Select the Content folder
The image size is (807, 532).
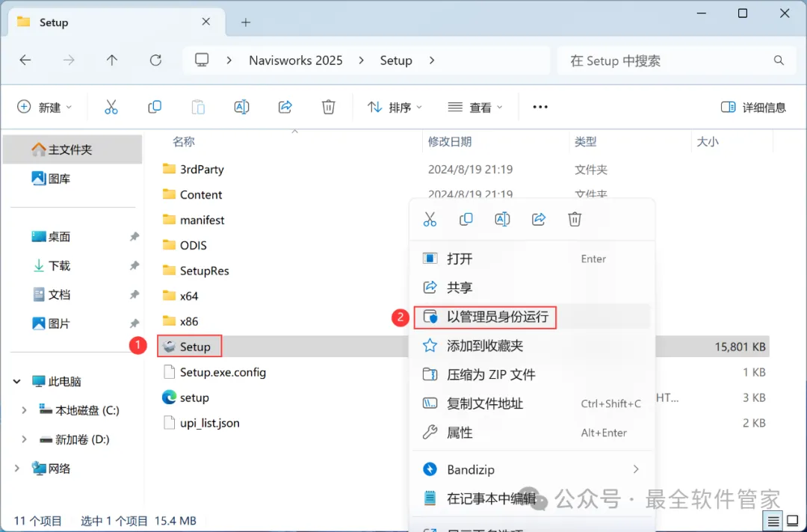(192, 194)
